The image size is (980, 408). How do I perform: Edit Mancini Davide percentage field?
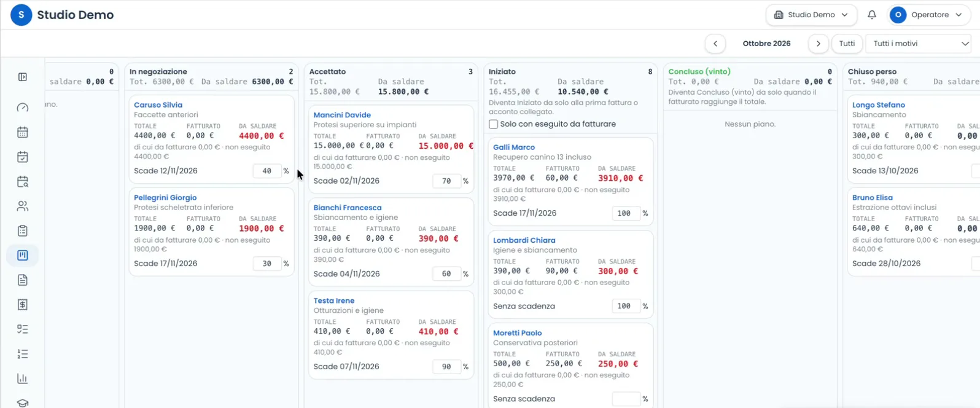click(x=447, y=181)
